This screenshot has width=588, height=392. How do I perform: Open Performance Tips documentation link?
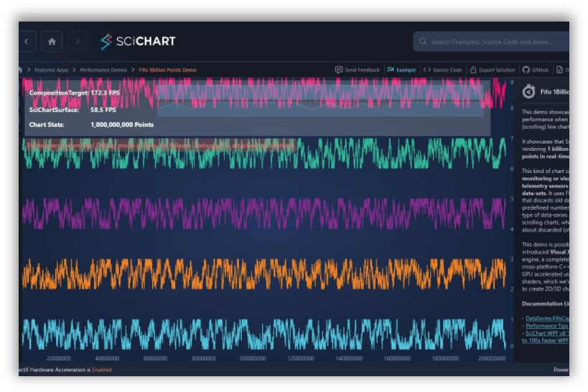547,326
